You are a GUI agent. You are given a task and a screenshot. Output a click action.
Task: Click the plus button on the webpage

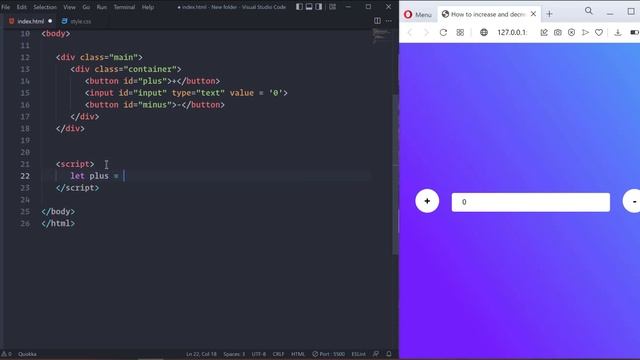[427, 201]
